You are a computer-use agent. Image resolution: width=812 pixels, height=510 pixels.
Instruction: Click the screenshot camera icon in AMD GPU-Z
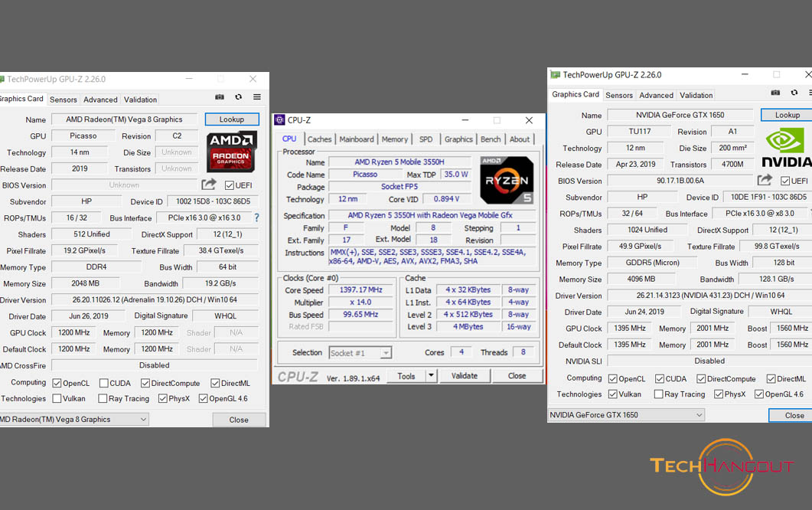(220, 97)
